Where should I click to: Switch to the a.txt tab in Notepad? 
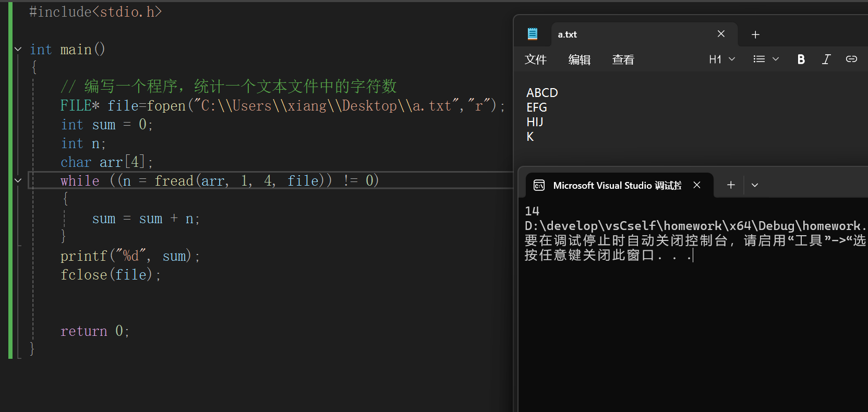tap(644, 34)
